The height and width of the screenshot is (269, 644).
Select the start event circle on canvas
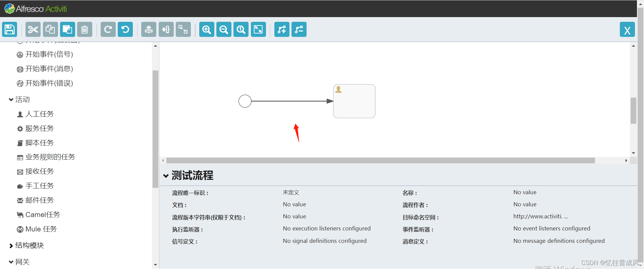pos(245,101)
